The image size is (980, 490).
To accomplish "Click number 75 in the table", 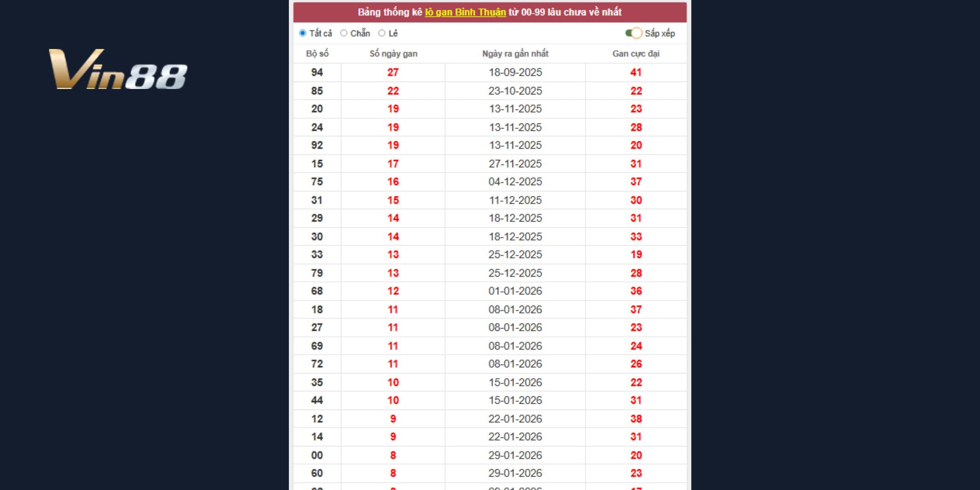I will pyautogui.click(x=317, y=182).
